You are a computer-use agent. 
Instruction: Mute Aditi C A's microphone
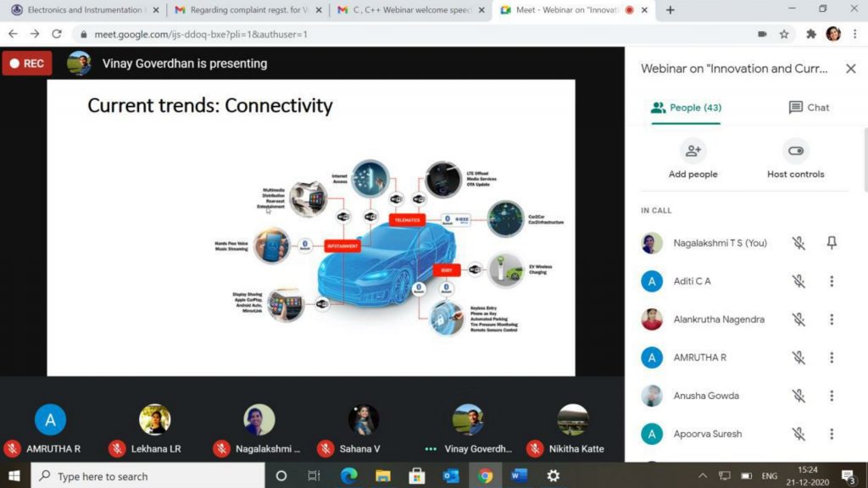pyautogui.click(x=798, y=281)
